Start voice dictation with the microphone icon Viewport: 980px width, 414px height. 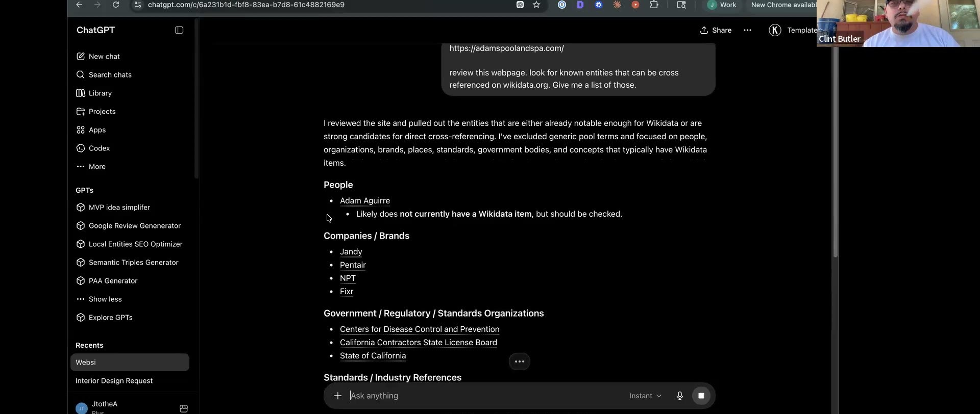click(x=679, y=396)
